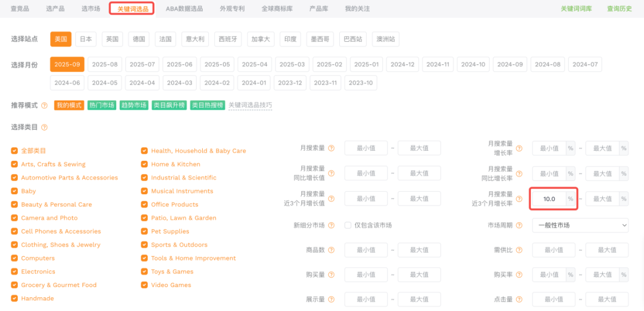Click 点击量 maximum value field

[607, 300]
